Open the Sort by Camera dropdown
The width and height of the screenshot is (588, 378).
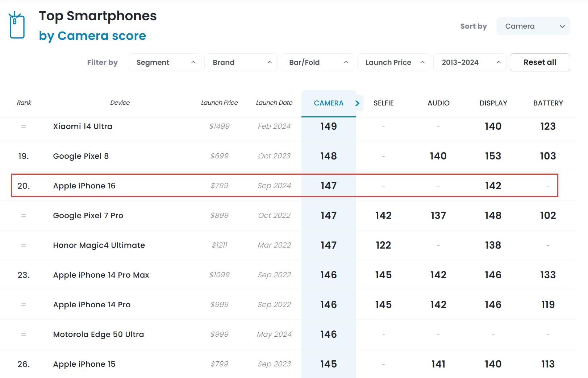(533, 26)
